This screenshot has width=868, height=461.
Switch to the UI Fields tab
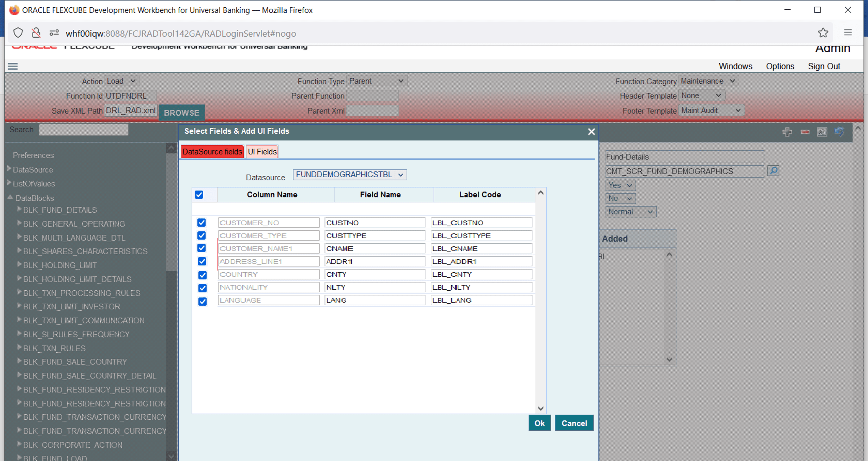[x=262, y=152]
